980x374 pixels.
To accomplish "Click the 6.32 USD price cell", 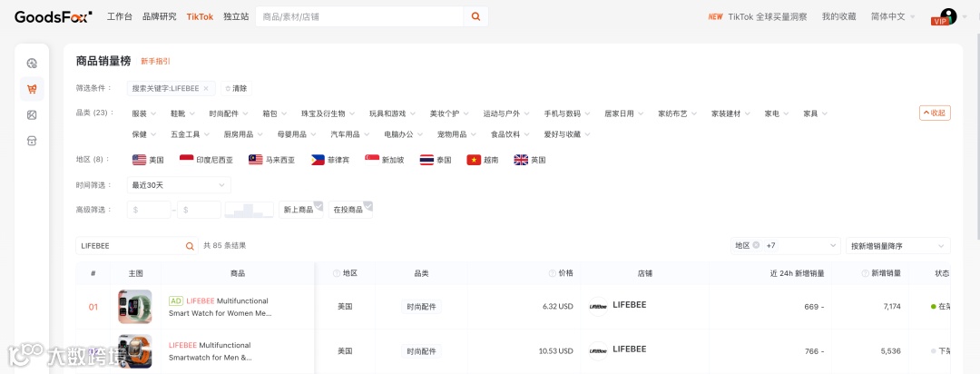I will pyautogui.click(x=557, y=307).
